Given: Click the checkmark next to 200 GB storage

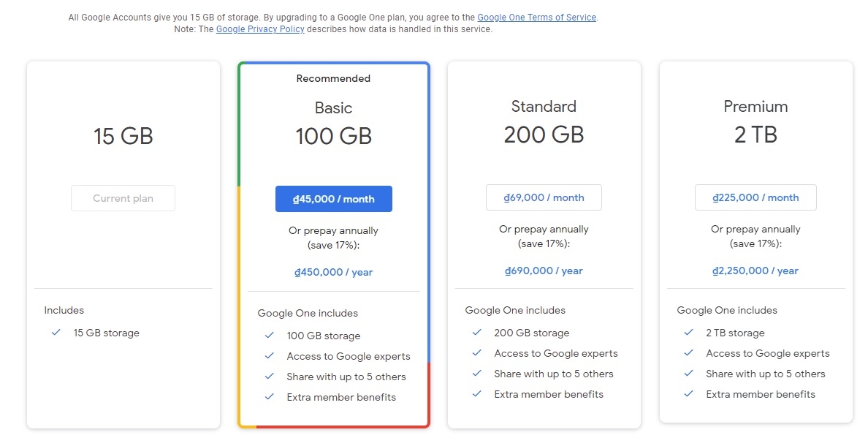Looking at the screenshot, I should [x=477, y=333].
